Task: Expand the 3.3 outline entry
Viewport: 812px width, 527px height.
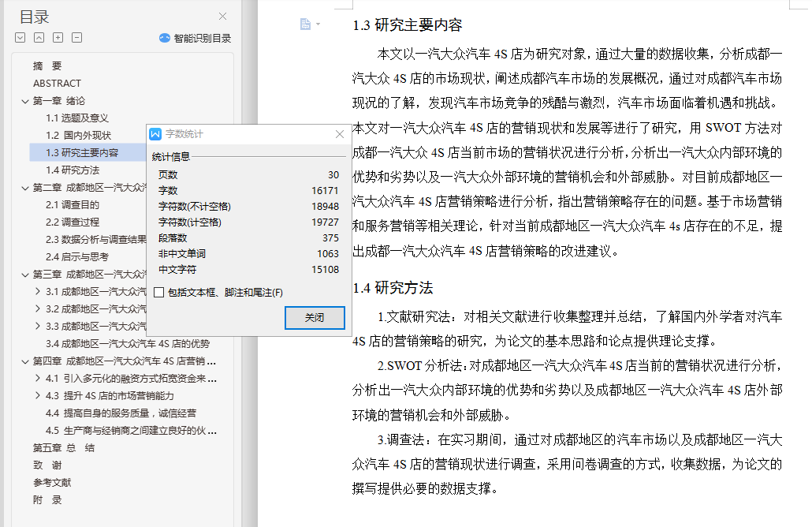Action: click(x=37, y=327)
